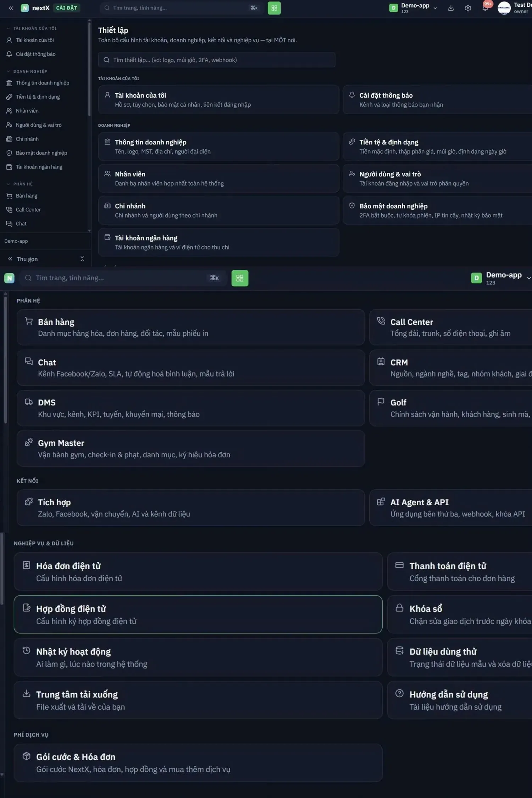
Task: Collapse the Tài khoản của tôi sidebar section
Action: [31, 28]
